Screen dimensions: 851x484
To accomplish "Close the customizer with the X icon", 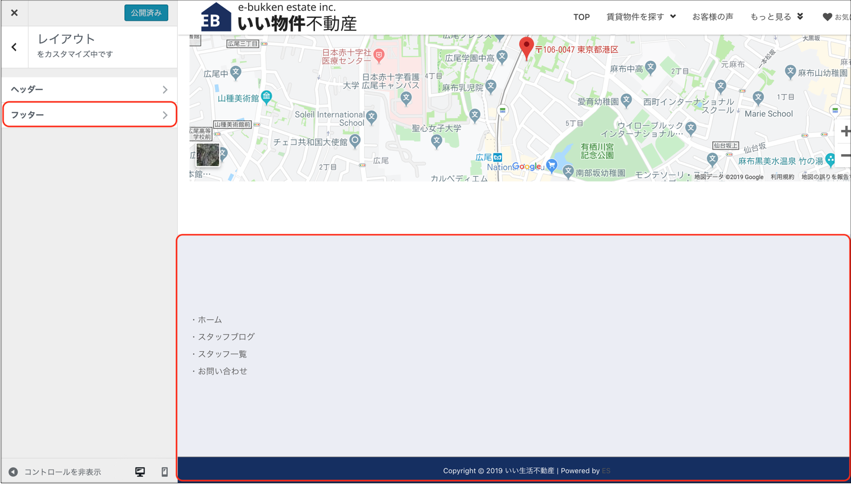I will tap(14, 13).
